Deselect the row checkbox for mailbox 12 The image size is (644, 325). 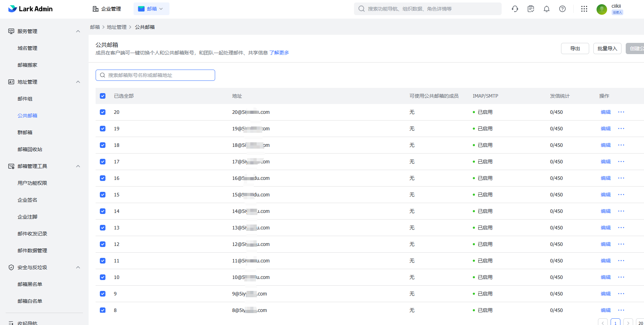103,244
